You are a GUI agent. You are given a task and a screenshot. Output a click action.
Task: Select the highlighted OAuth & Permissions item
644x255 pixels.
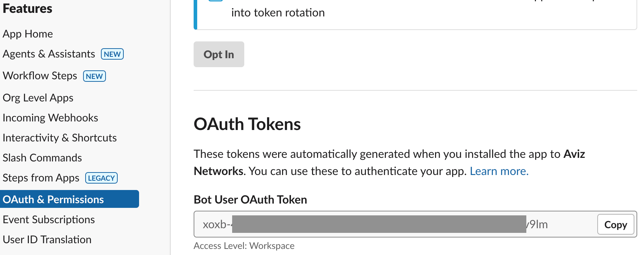53,199
